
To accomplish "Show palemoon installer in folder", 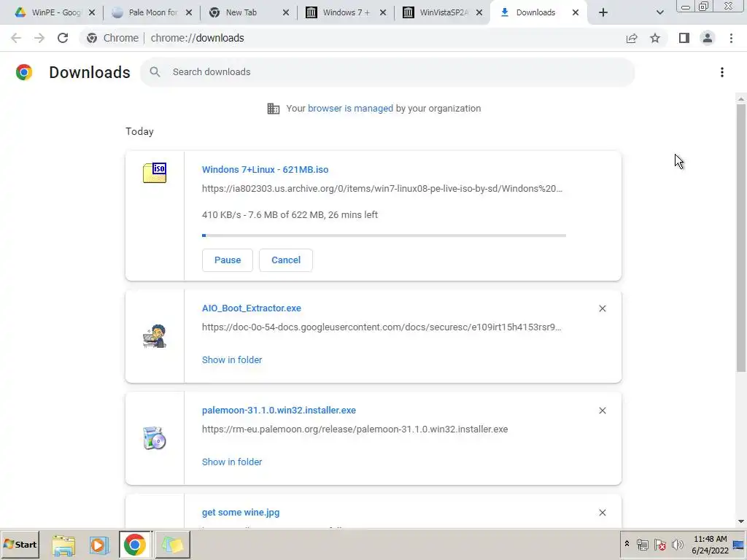I will click(x=232, y=462).
